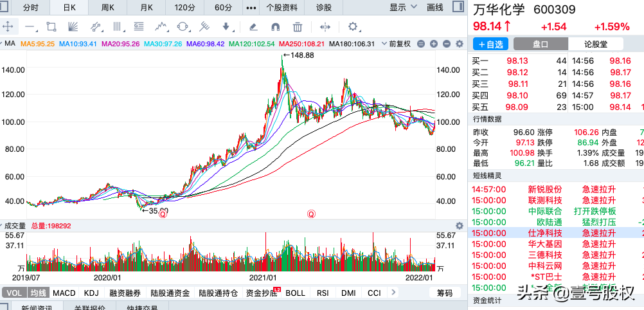This screenshot has width=644, height=310.
Task: Select the straight line drawing tool
Action: pos(30,27)
